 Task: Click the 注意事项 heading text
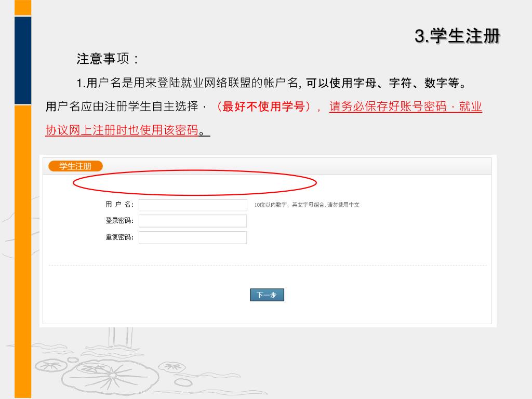pos(103,59)
